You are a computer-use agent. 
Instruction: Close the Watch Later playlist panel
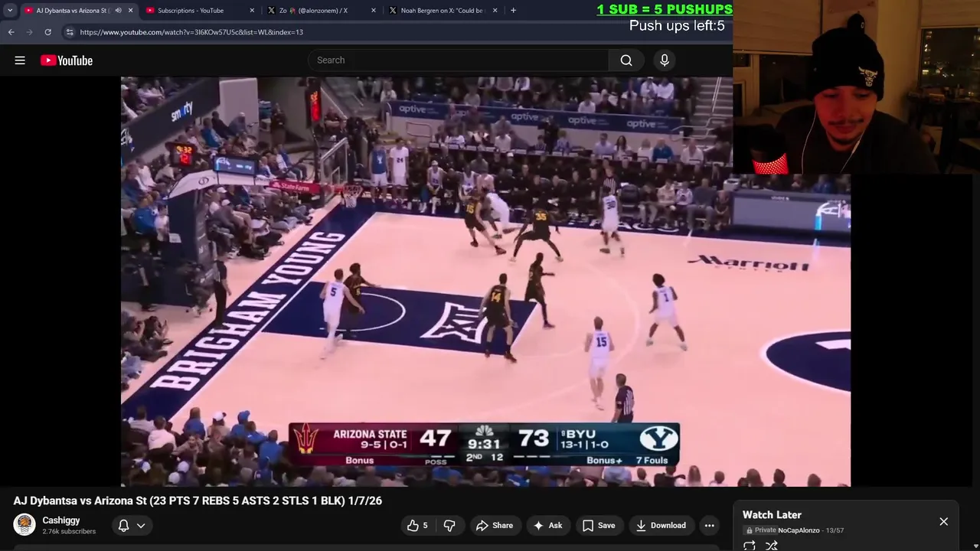943,522
